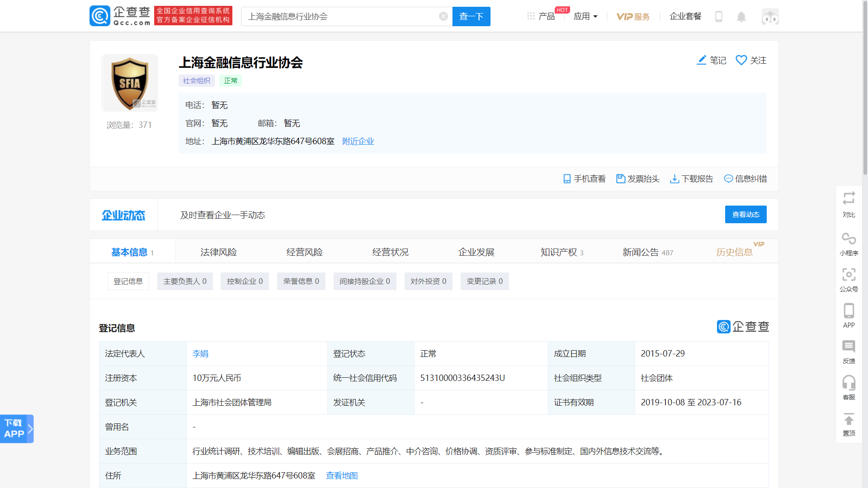Click the 笔记 note pencil icon
Image resolution: width=868 pixels, height=488 pixels.
702,60
